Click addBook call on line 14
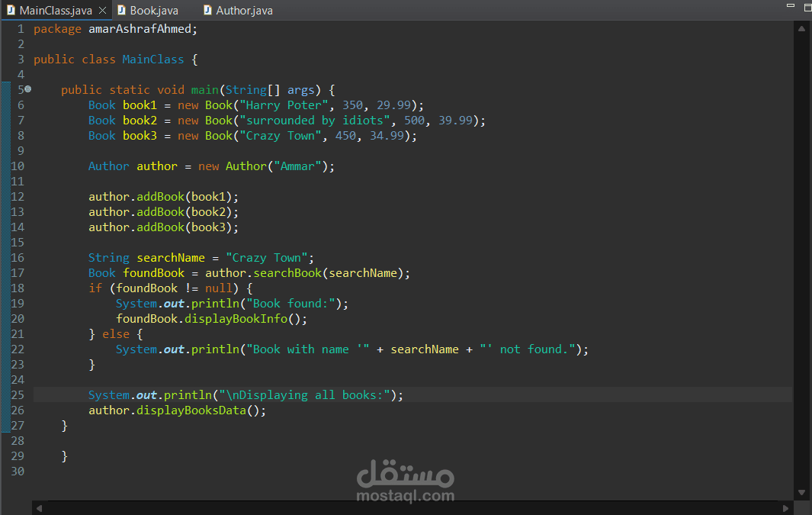Screen dimensions: 812x515 coord(160,227)
